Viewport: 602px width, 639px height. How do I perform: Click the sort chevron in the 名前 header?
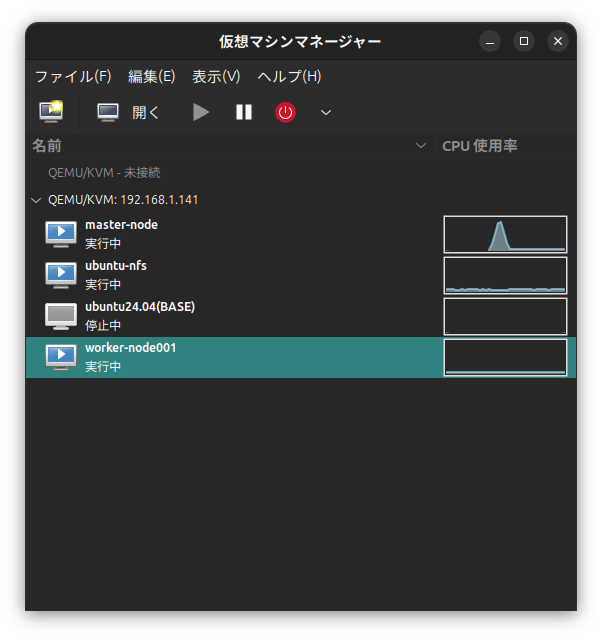pyautogui.click(x=421, y=145)
